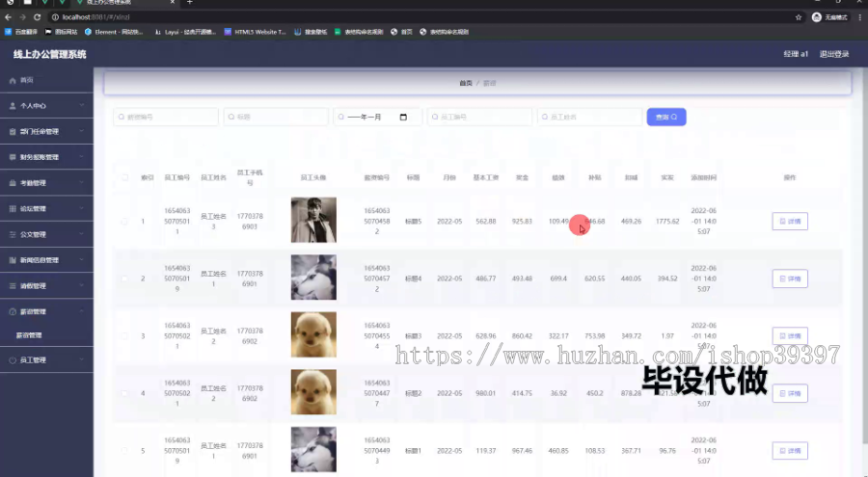Collapse the 薪资管理 parent menu chevron
The height and width of the screenshot is (477, 868).
(81, 311)
